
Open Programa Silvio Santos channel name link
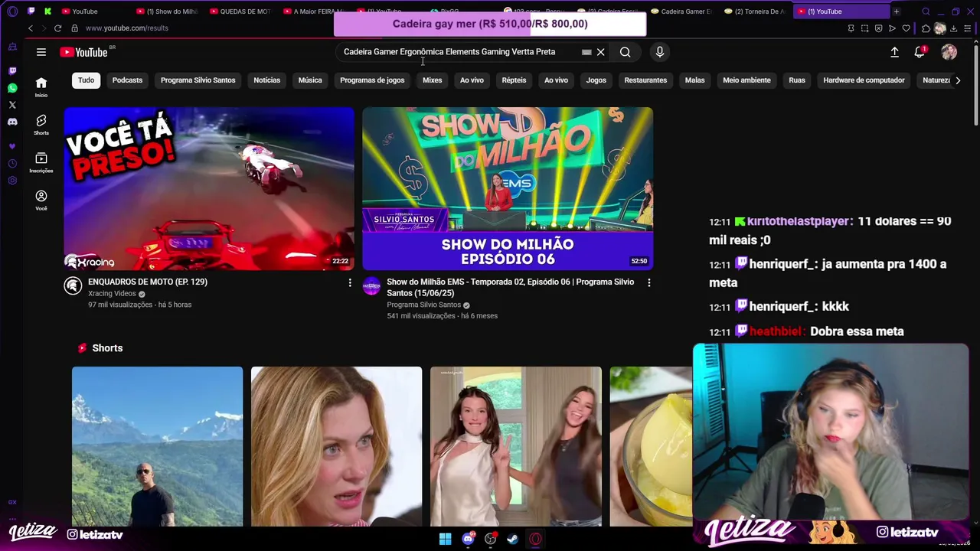pos(423,305)
